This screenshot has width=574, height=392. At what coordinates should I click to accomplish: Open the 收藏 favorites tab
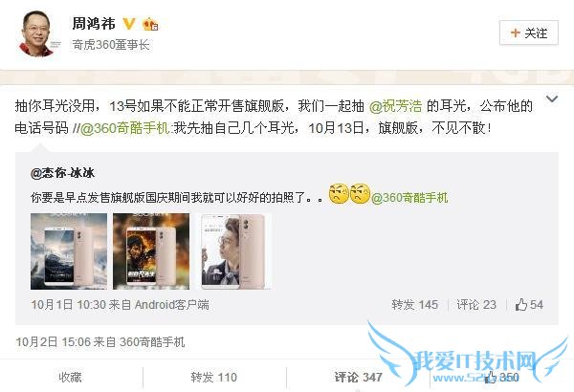pyautogui.click(x=70, y=377)
